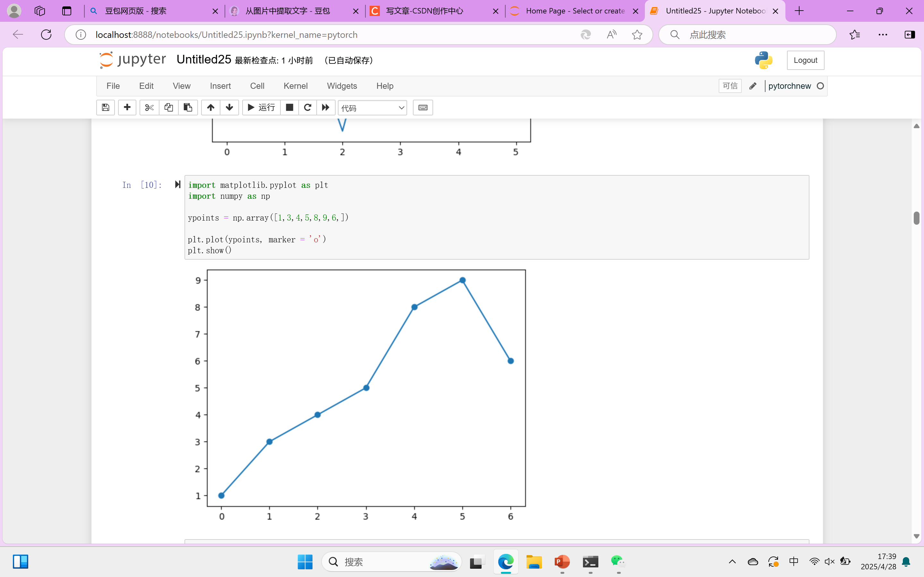The height and width of the screenshot is (577, 924).
Task: Click the Logout button
Action: pos(805,60)
